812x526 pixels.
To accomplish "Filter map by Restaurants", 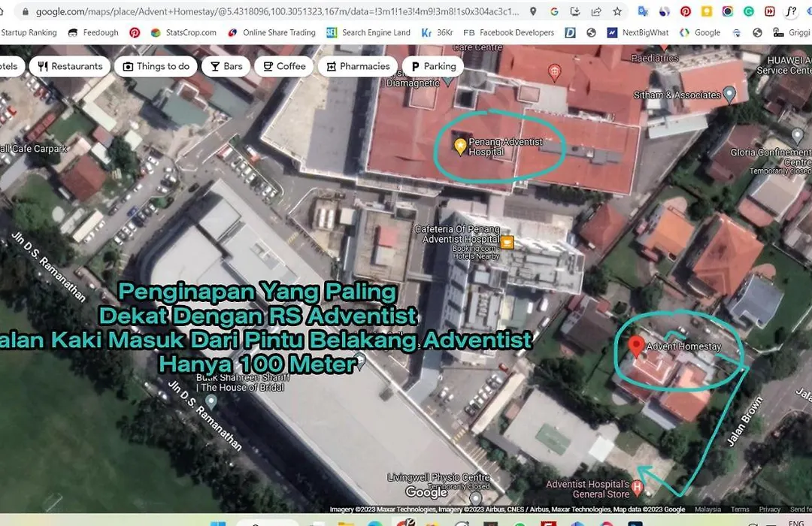I will tap(70, 66).
